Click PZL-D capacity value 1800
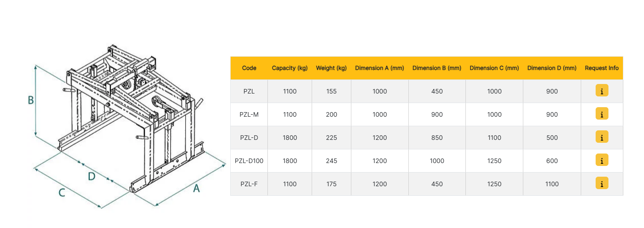Viewport: 644px width, 228px height. pyautogui.click(x=290, y=137)
